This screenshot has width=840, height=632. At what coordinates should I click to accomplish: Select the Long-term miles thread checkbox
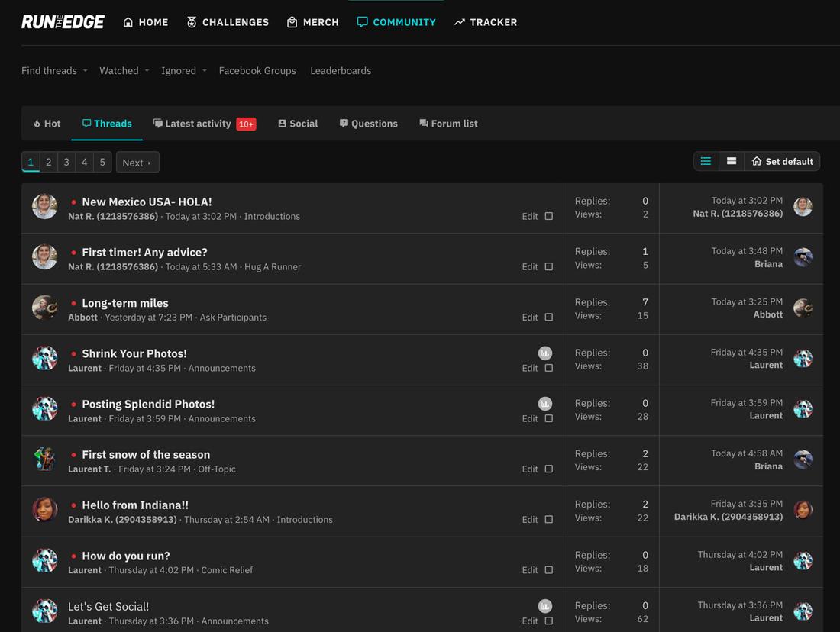548,318
